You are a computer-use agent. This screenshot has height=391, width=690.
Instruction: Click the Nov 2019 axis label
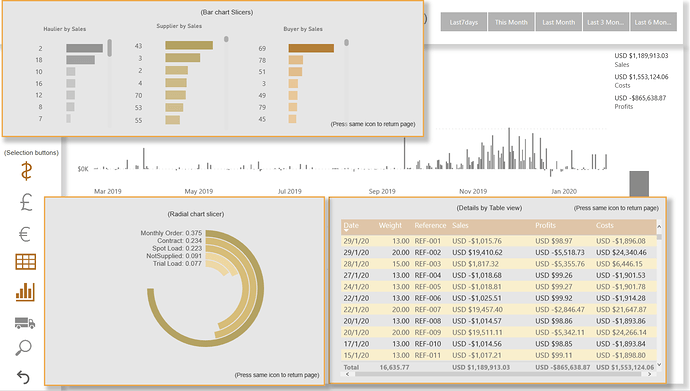473,191
